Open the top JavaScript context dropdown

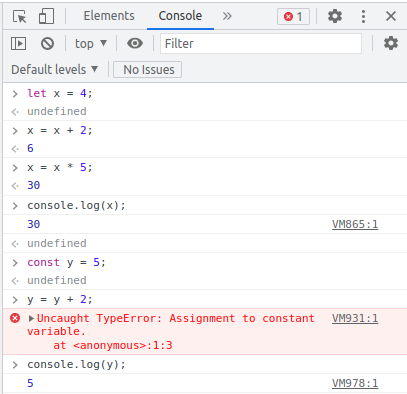[x=90, y=43]
